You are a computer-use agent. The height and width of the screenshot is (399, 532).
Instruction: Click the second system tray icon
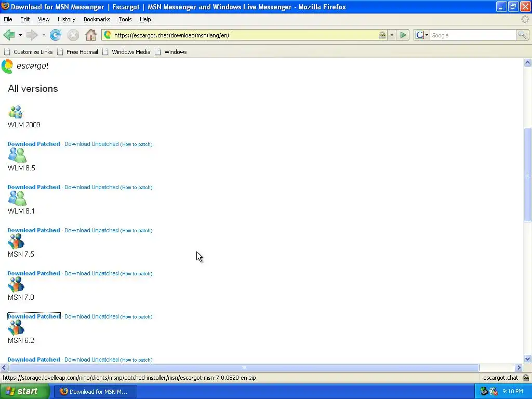(x=494, y=391)
